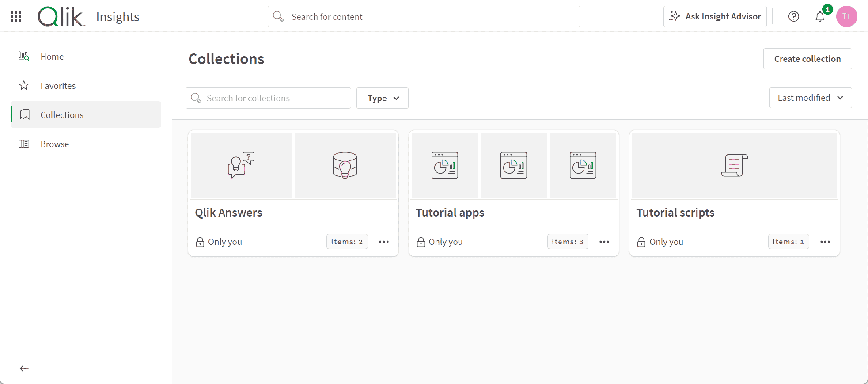Go to Home in the sidebar
868x384 pixels.
click(x=52, y=57)
